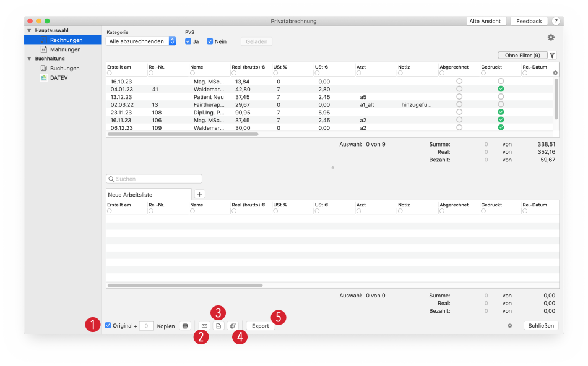The image size is (588, 366).
Task: Click the funnel filter icon
Action: (x=552, y=56)
